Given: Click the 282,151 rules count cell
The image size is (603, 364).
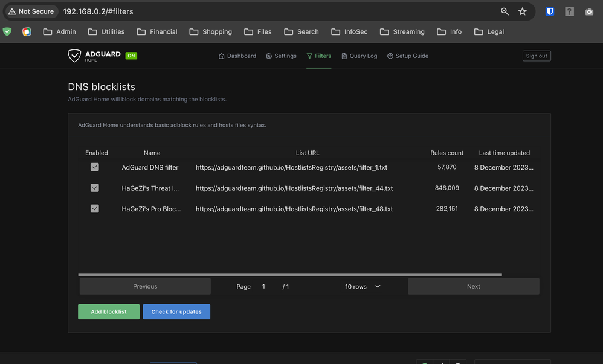Looking at the screenshot, I should point(447,209).
